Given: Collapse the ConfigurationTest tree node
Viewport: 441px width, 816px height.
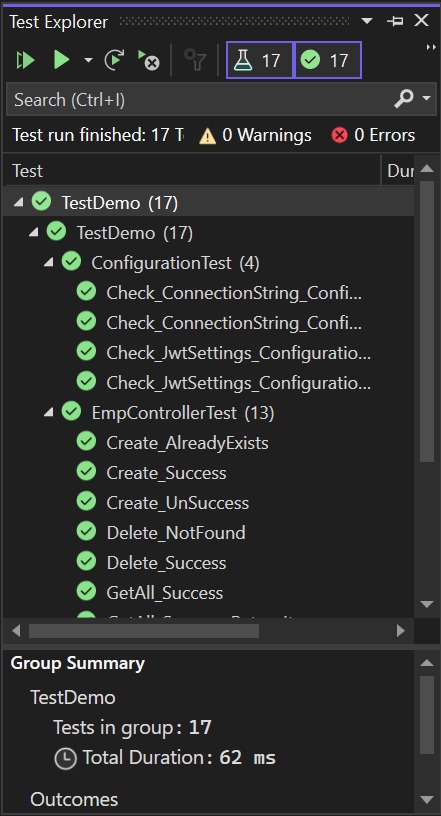Looking at the screenshot, I should tap(49, 263).
